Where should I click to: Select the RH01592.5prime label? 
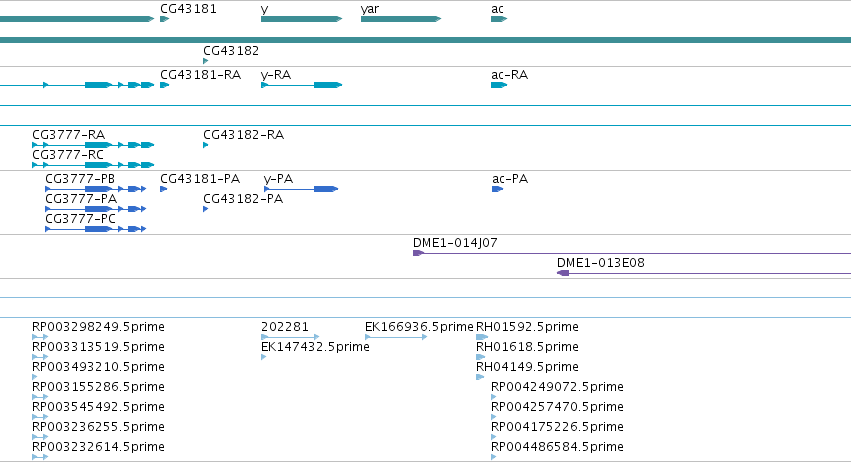point(527,327)
